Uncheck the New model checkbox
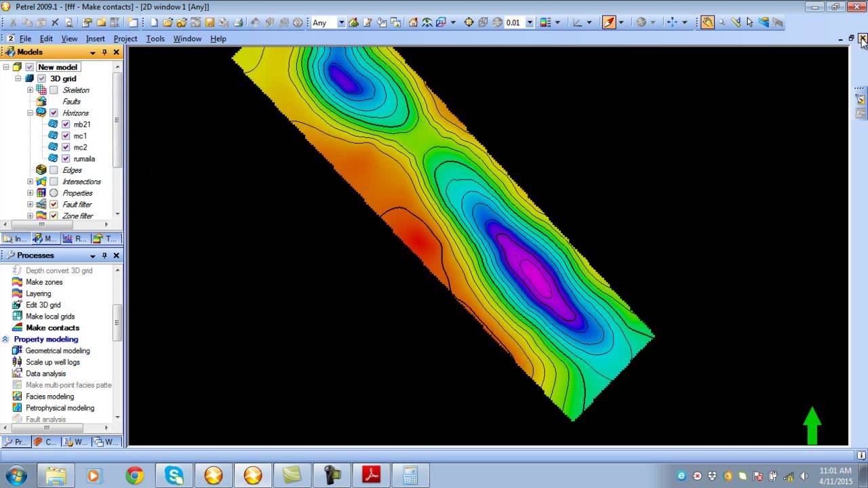The image size is (868, 488). pos(30,67)
